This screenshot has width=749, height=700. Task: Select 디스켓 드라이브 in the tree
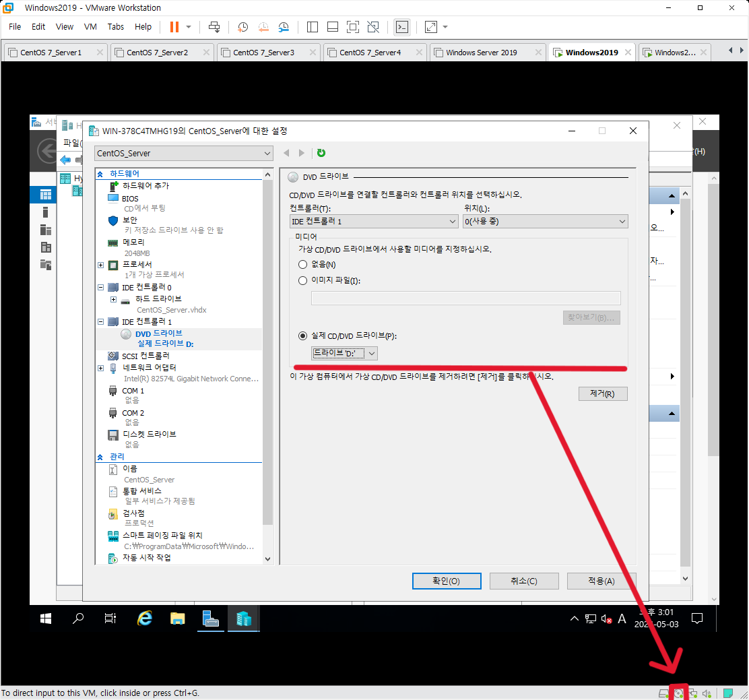click(149, 435)
